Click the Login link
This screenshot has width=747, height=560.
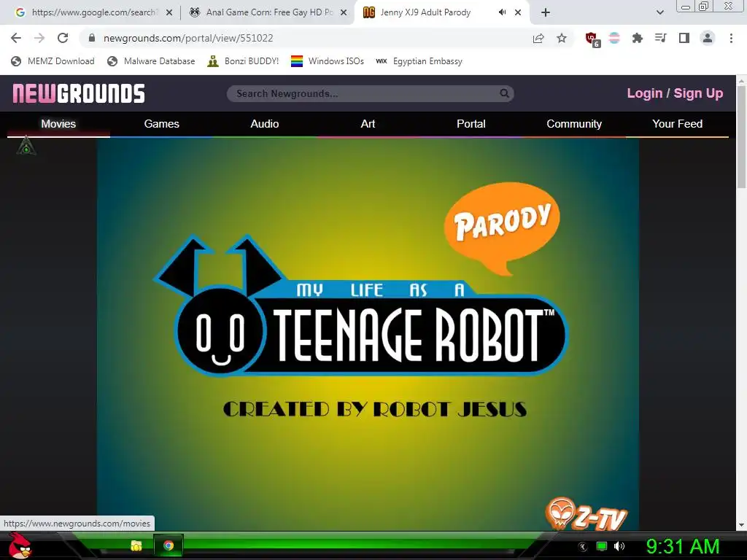[645, 93]
